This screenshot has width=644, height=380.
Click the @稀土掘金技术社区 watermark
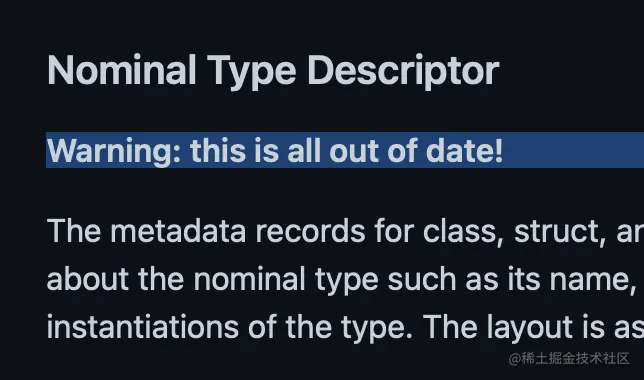(x=568, y=359)
